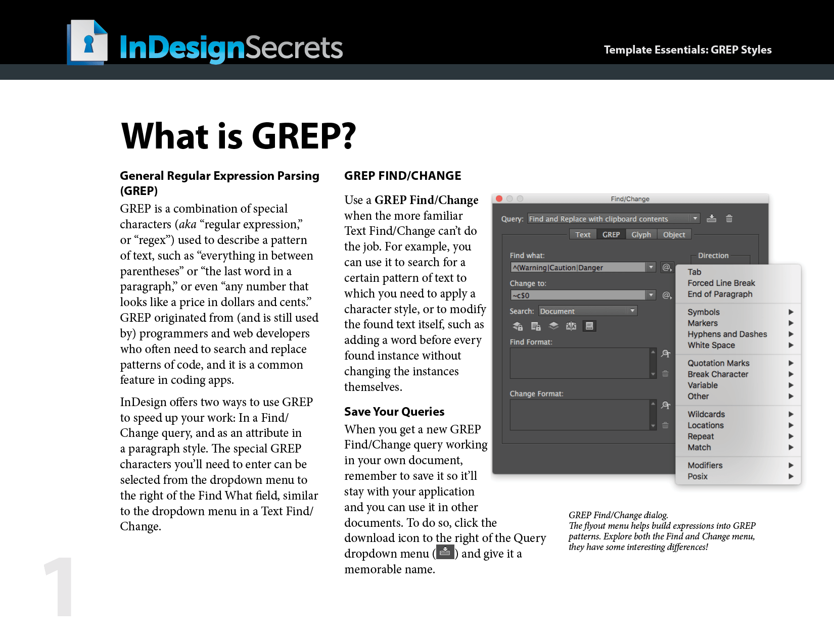834x644 pixels.
Task: Toggle Include Locked Layers in search
Action: click(x=518, y=326)
